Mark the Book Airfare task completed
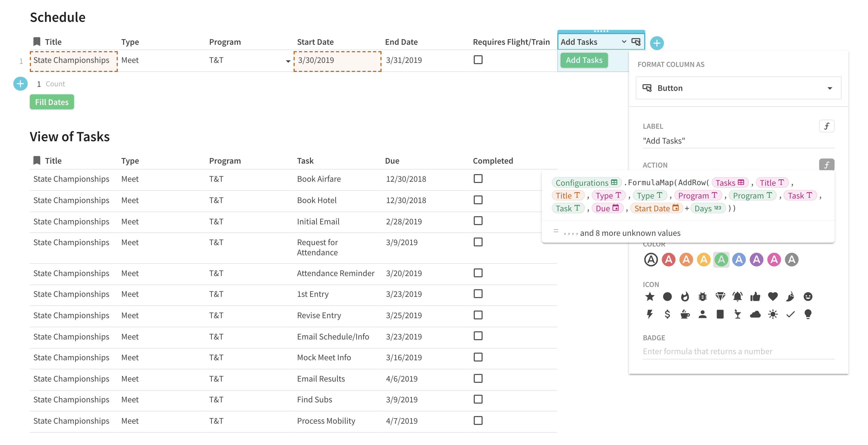Viewport: 868px width, 445px height. click(x=478, y=179)
